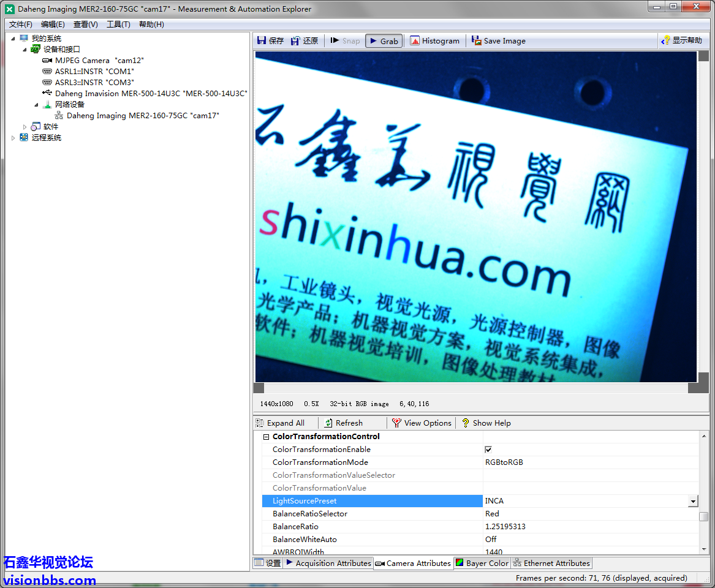The width and height of the screenshot is (715, 588).
Task: Open the View (查看) menu
Action: pos(85,24)
